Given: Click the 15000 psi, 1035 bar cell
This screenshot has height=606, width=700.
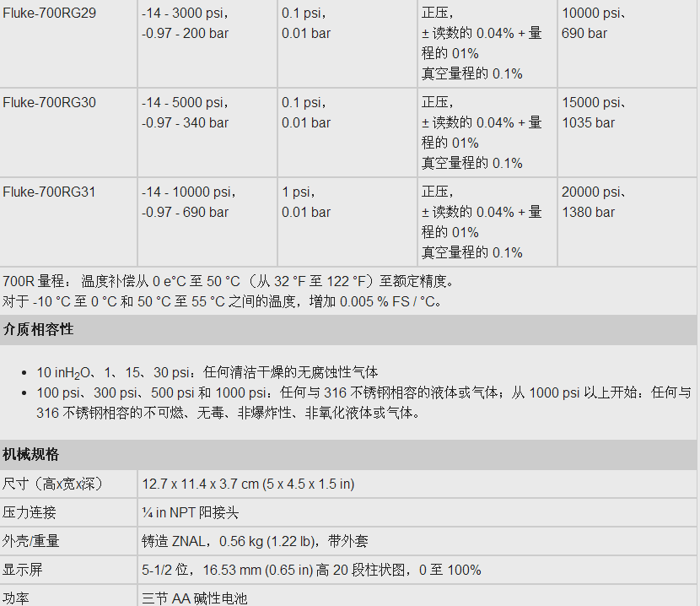Looking at the screenshot, I should [594, 113].
